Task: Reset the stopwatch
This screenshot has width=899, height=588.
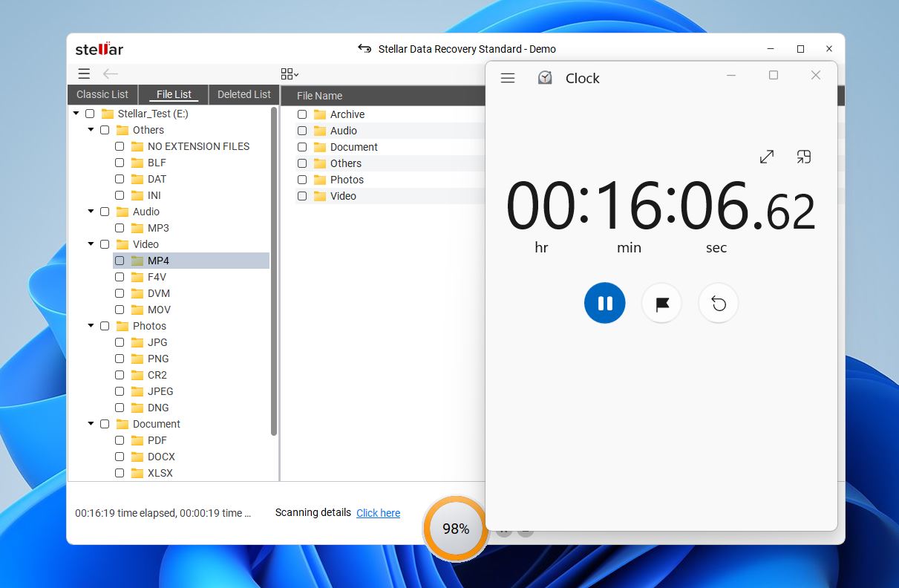Action: (x=718, y=303)
